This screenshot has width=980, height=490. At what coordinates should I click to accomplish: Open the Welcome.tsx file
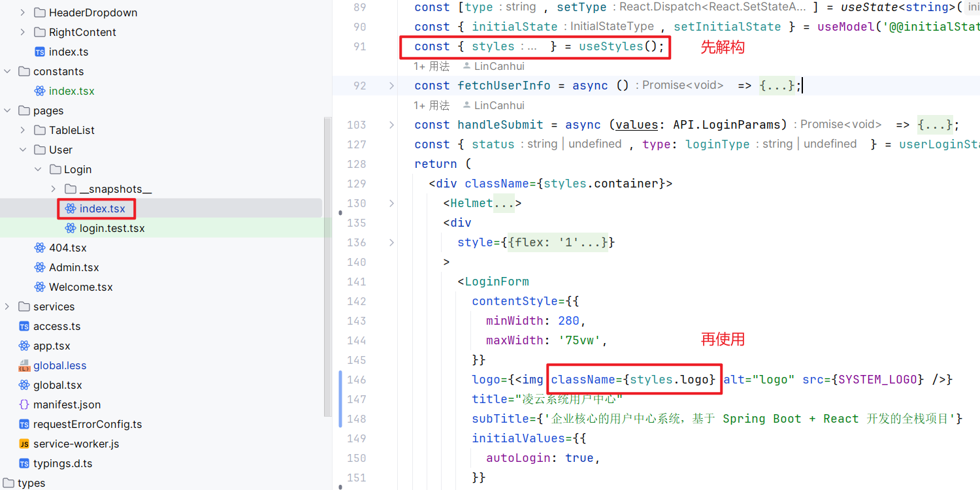click(x=80, y=287)
